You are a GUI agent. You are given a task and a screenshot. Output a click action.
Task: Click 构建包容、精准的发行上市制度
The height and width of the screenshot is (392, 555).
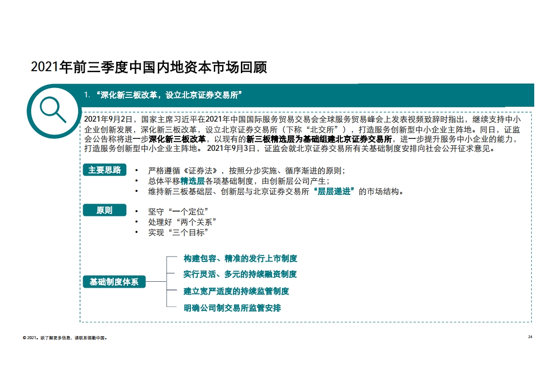[240, 259]
